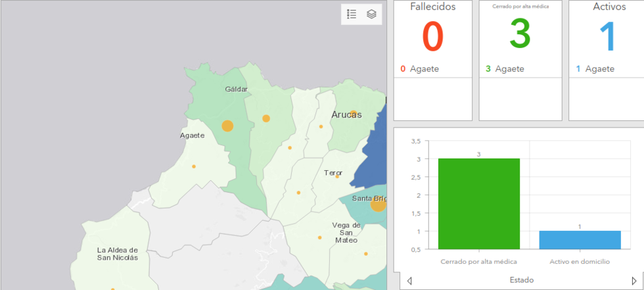644x290 pixels.
Task: Click the large orange marker below Gáldar
Action: point(227,126)
